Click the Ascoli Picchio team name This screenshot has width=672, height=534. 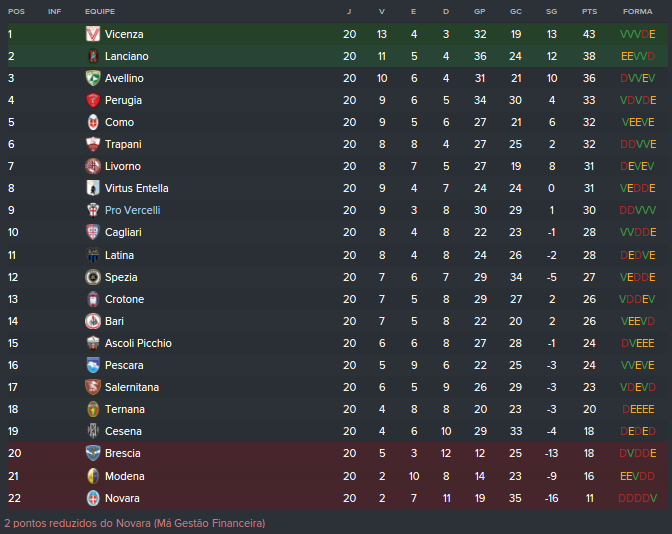tap(138, 343)
